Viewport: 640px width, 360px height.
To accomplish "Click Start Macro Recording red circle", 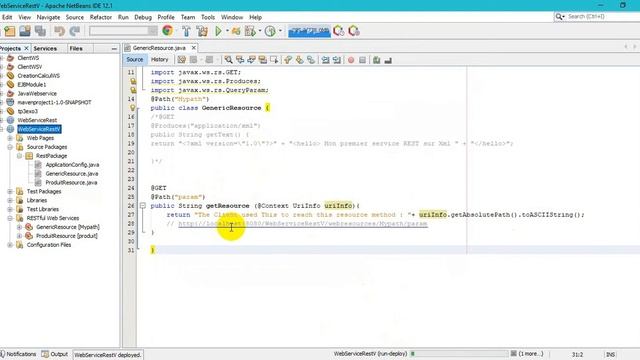I will (351, 60).
